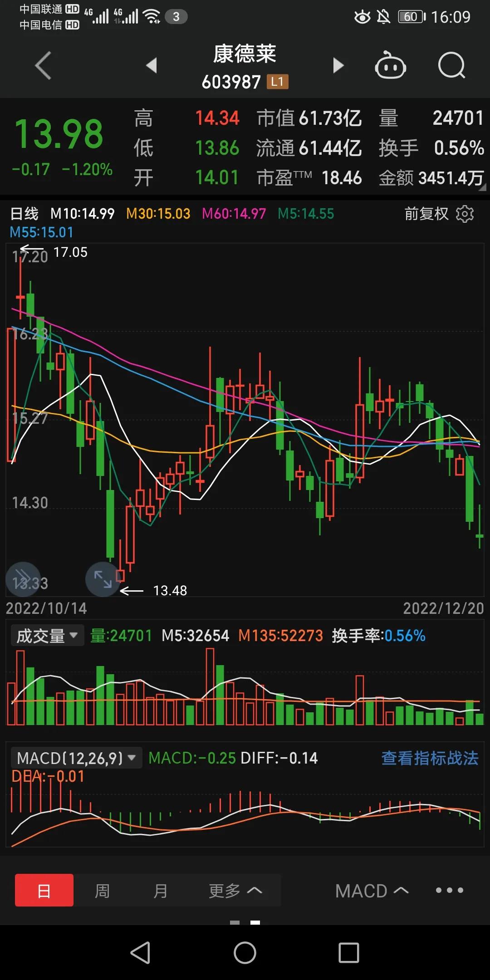
Task: Tap the 换手 0.56% value in header
Action: click(459, 148)
